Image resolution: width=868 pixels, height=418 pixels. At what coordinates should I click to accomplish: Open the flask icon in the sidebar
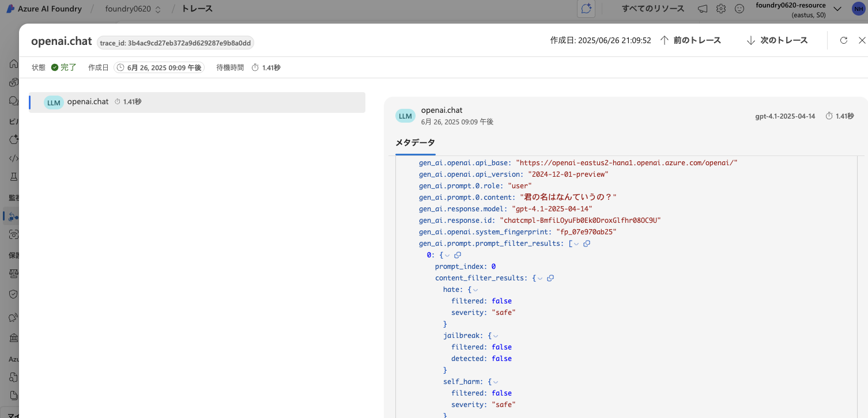point(14,177)
